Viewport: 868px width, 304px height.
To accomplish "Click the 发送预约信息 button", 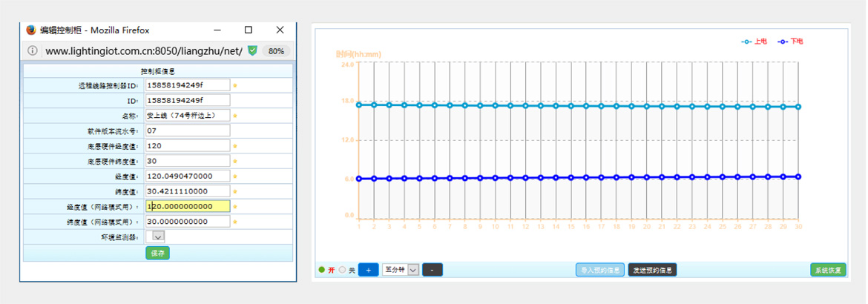I will tap(652, 270).
